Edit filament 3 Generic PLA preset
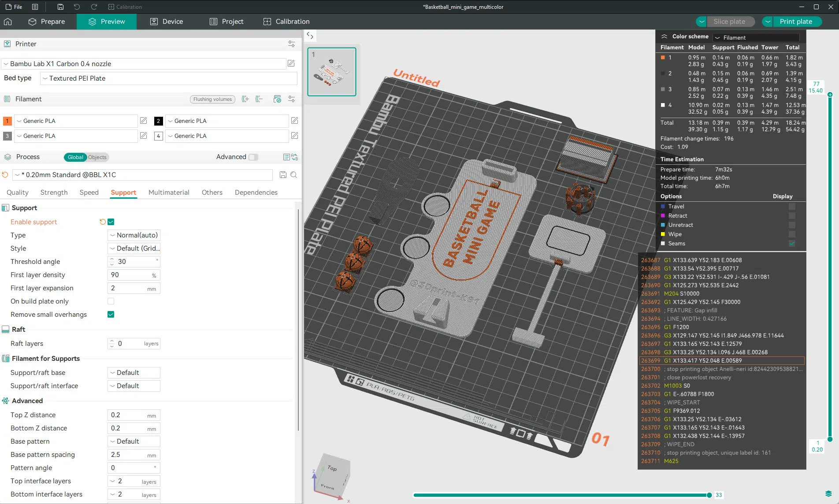 [143, 136]
